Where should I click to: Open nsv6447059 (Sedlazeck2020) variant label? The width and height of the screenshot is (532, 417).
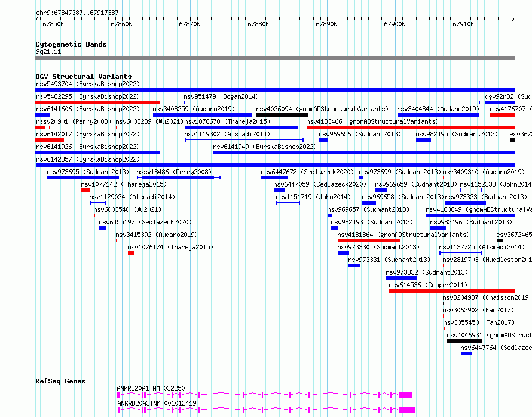(320, 184)
